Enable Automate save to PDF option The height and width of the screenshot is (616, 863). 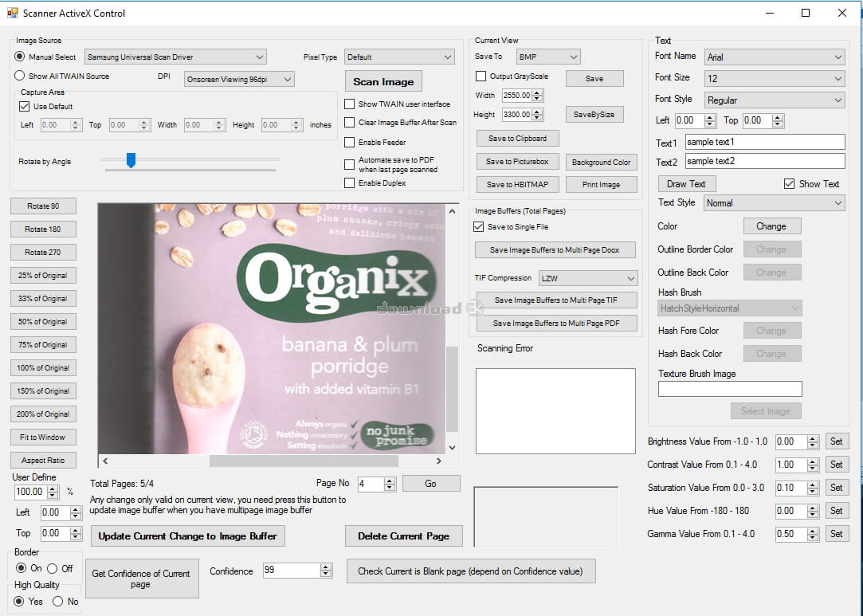[349, 164]
